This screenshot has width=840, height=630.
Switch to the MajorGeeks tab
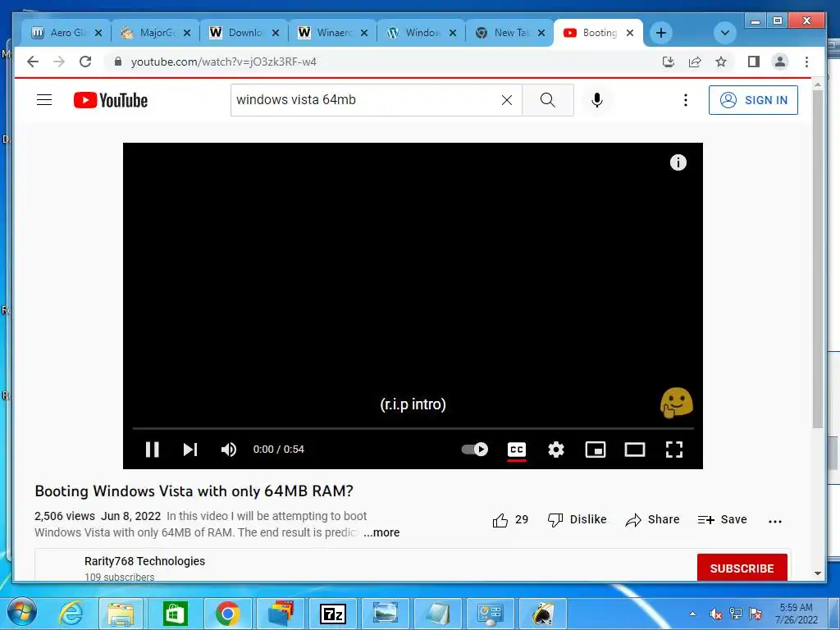[155, 33]
